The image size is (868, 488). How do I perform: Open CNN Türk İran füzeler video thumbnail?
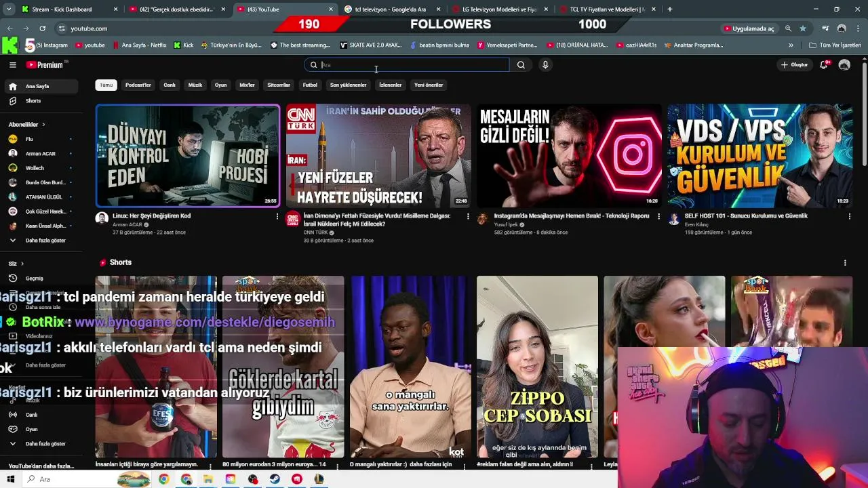[x=378, y=156]
